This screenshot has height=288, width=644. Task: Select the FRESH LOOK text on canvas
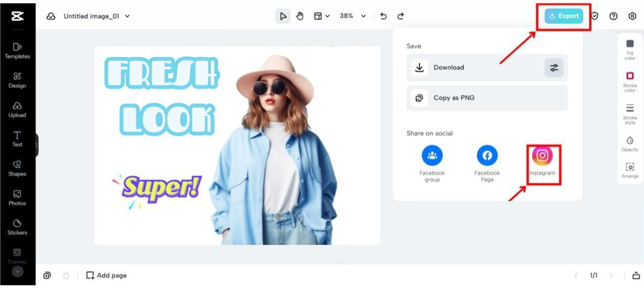[x=162, y=97]
